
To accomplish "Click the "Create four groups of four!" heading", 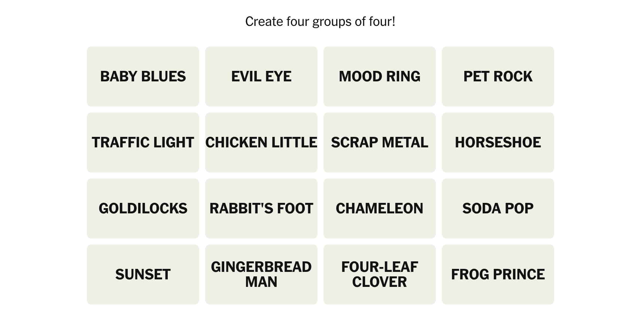I will (x=320, y=22).
